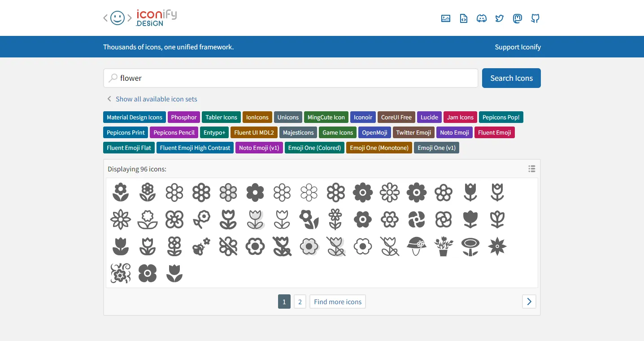Click the image gallery icon in header

pos(445,18)
